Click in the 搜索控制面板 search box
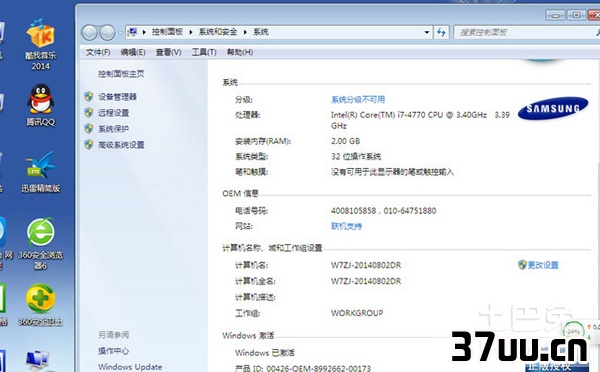Screen dimensions: 600x372 526,33
